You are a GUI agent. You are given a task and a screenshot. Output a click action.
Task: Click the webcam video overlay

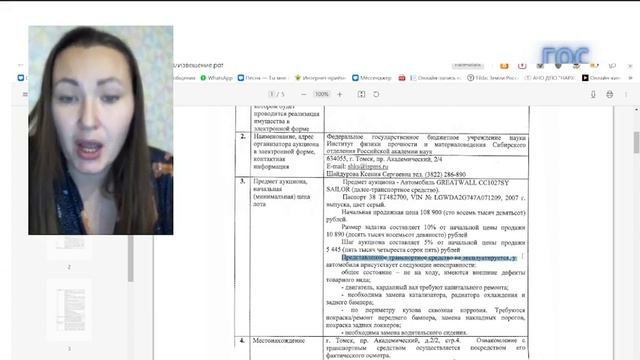click(x=101, y=130)
